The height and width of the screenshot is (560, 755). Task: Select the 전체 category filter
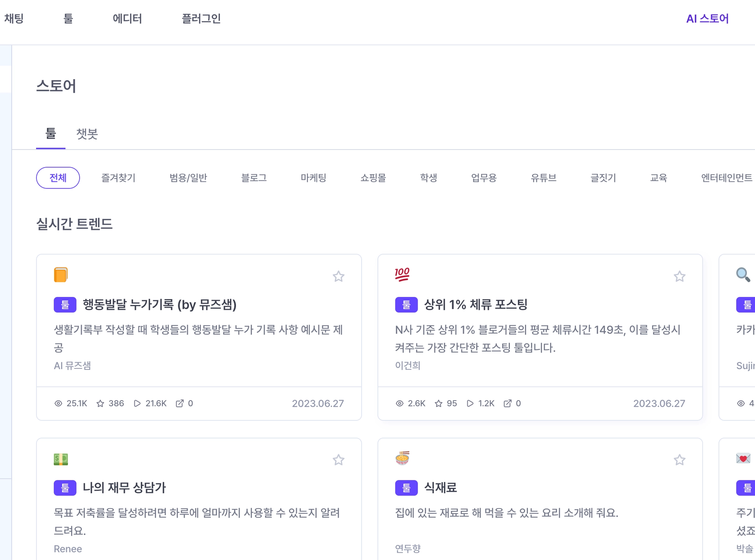[58, 178]
